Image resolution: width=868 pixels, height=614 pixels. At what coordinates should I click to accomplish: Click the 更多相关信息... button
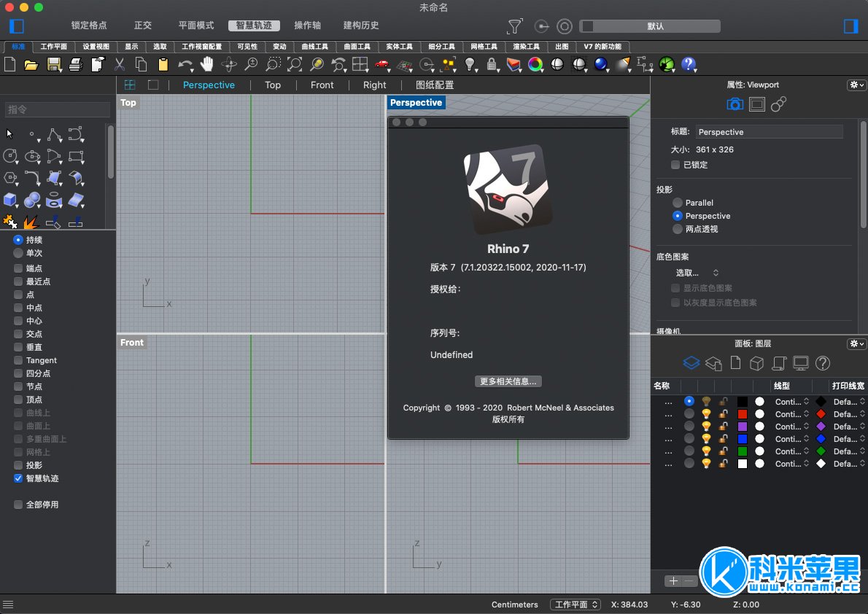click(x=508, y=381)
